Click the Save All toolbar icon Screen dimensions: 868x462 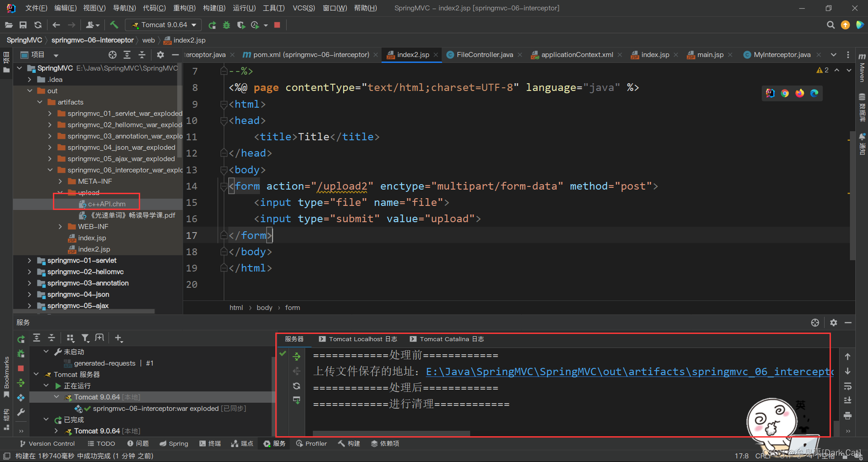click(23, 25)
